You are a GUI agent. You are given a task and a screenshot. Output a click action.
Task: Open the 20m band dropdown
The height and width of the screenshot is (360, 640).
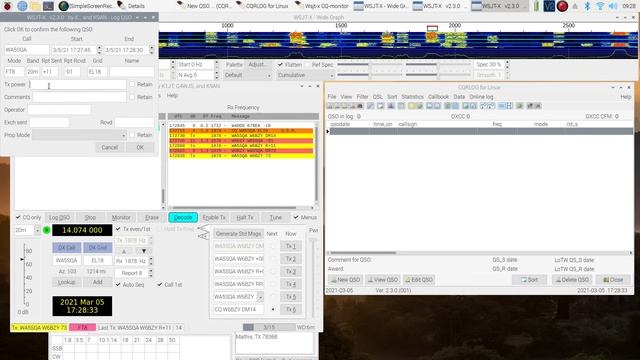[27, 230]
